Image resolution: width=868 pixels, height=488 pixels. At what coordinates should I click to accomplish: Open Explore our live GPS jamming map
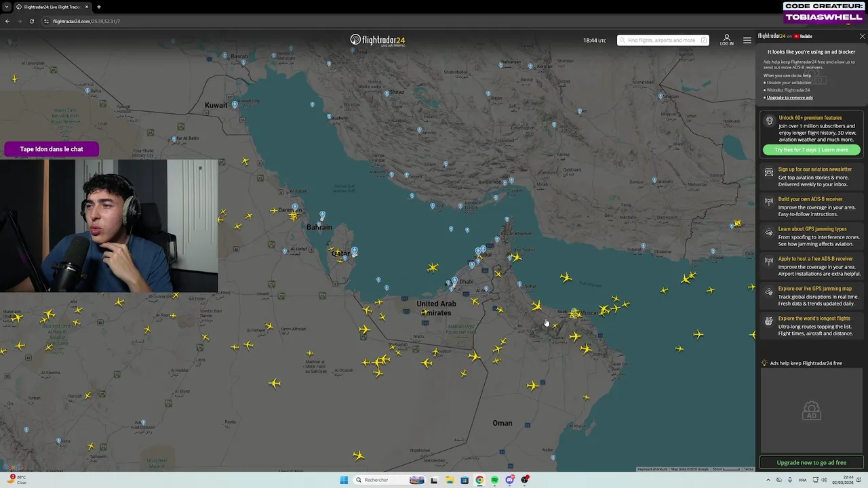(814, 289)
